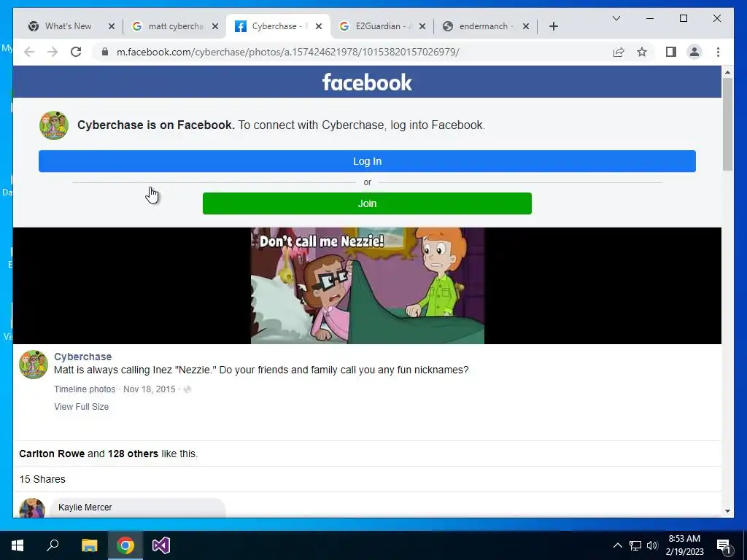Click Kaylie Mercer's avatar
Screen dimensions: 747x560
(32, 508)
